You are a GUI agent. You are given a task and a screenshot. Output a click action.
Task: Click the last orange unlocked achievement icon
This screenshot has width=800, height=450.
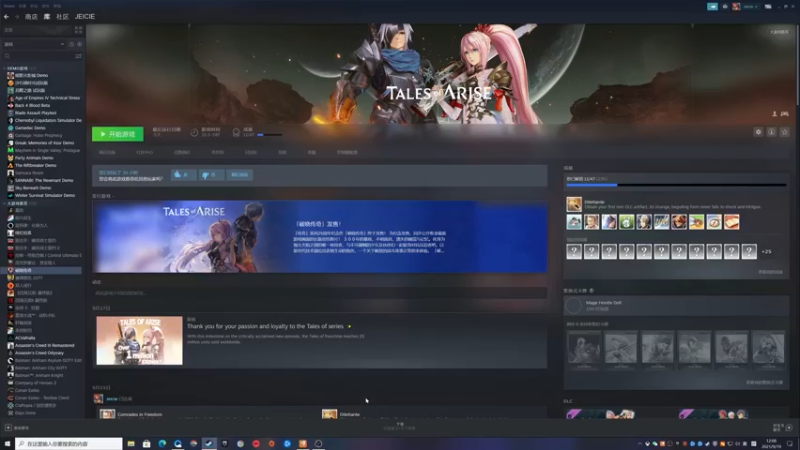pos(731,222)
